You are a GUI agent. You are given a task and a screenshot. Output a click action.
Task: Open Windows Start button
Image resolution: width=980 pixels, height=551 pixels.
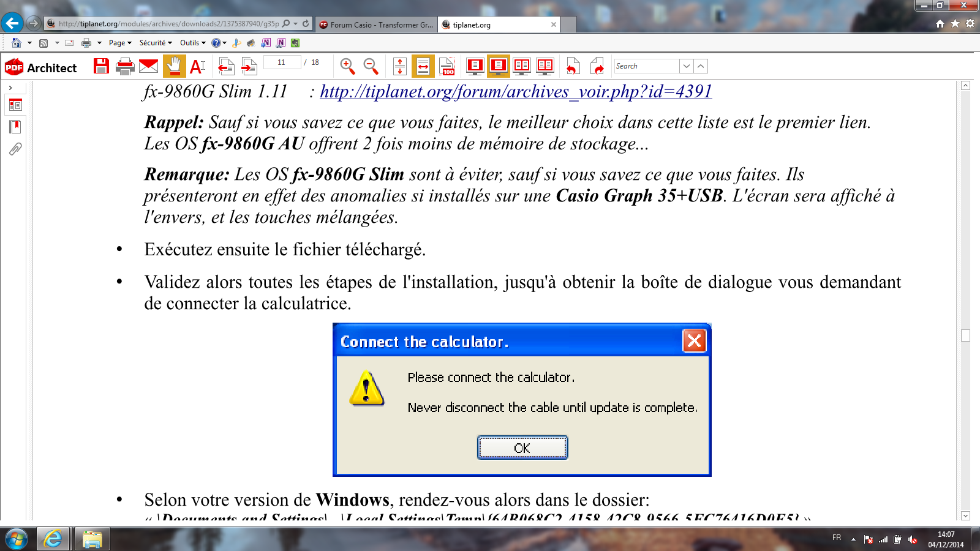16,539
